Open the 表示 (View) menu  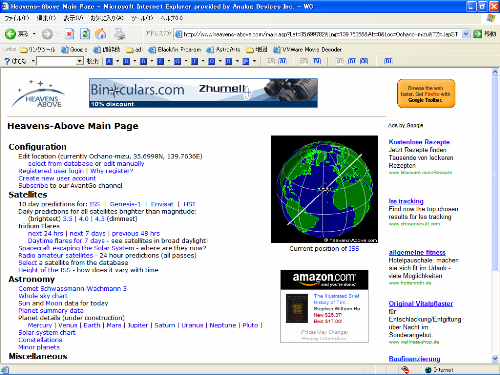(x=73, y=18)
